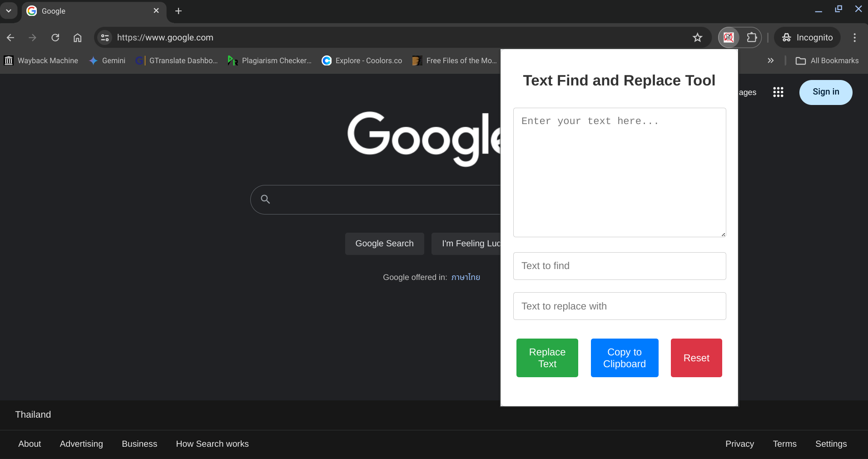Click the Copy to Clipboard button

[x=625, y=358]
